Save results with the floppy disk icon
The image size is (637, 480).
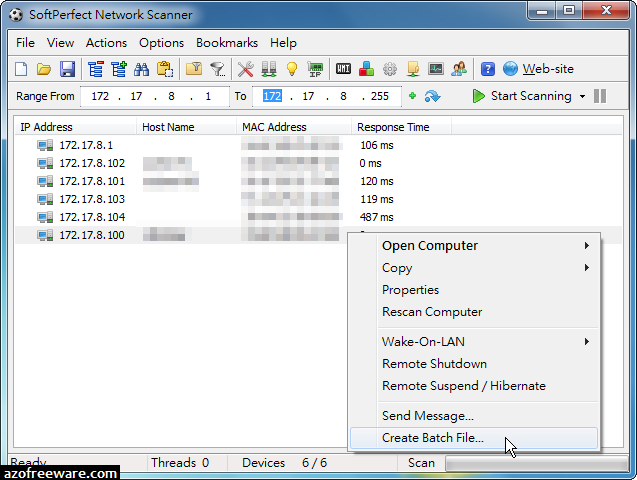pyautogui.click(x=67, y=69)
